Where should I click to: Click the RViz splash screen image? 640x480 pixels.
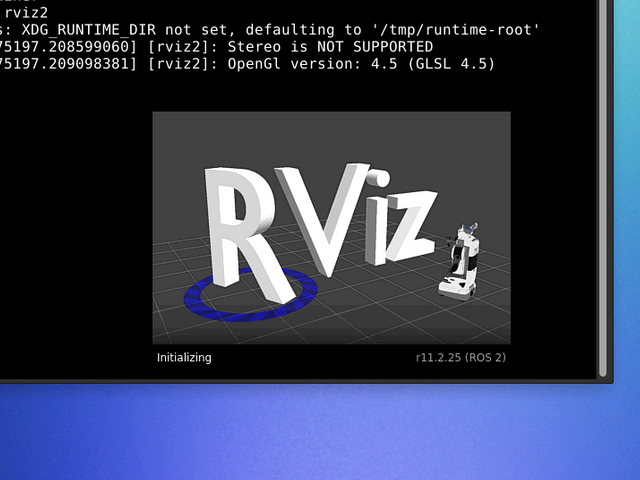pyautogui.click(x=331, y=228)
